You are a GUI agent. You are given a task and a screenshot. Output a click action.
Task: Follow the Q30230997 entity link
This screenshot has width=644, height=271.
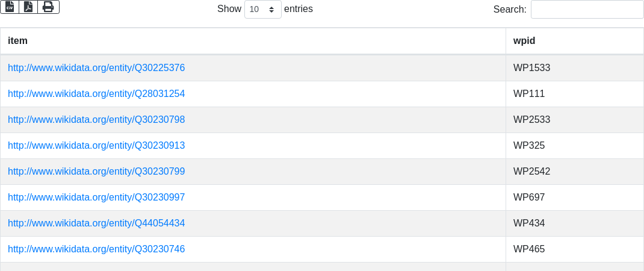(96, 198)
